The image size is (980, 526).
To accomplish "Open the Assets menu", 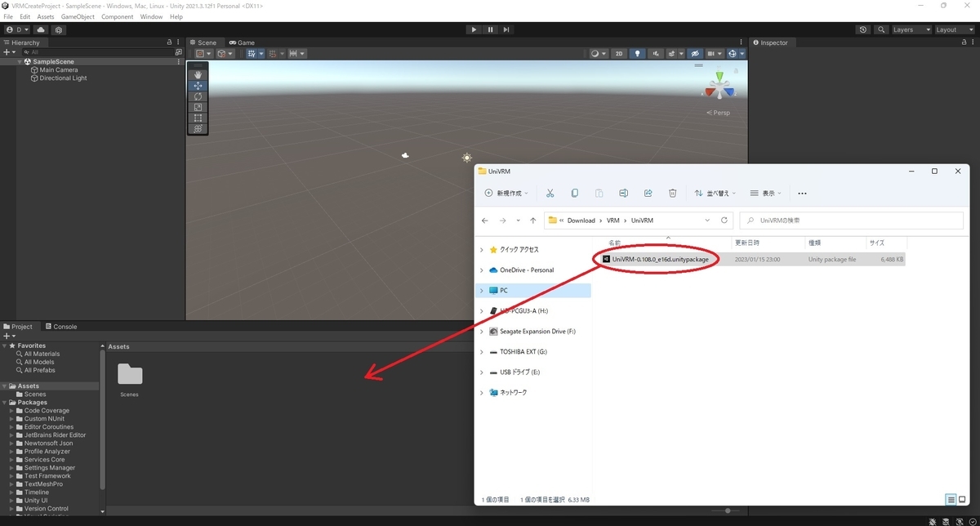I will pos(46,16).
